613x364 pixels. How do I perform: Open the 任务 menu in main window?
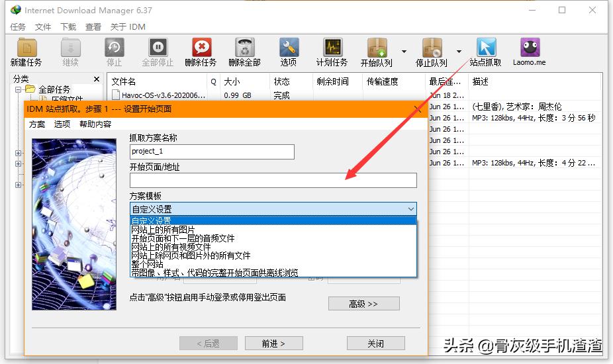tap(18, 26)
